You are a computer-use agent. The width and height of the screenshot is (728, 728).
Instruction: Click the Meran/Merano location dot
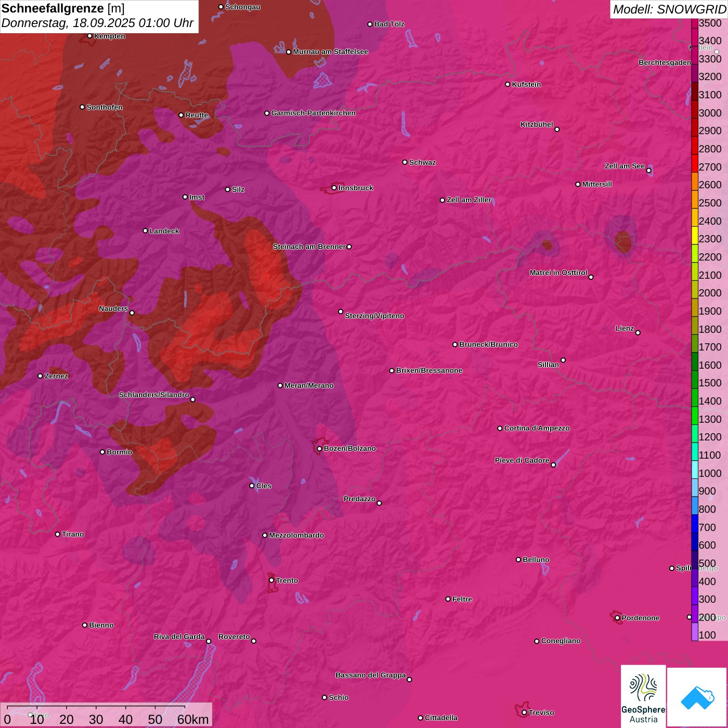[280, 385]
